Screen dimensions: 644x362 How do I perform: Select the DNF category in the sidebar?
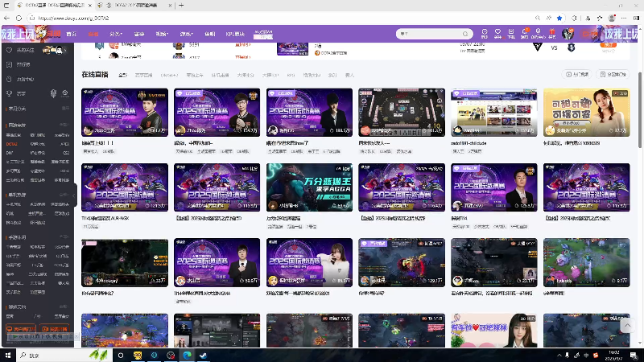coord(10,153)
